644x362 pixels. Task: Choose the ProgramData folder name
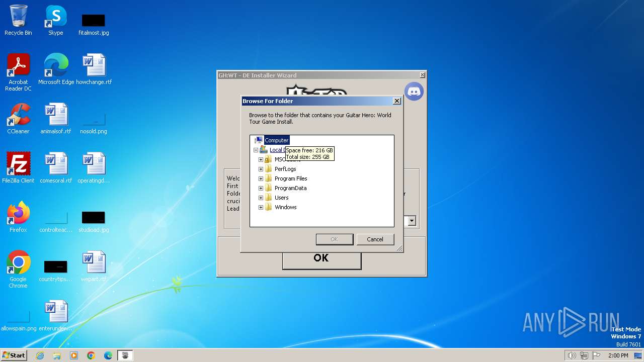(291, 188)
